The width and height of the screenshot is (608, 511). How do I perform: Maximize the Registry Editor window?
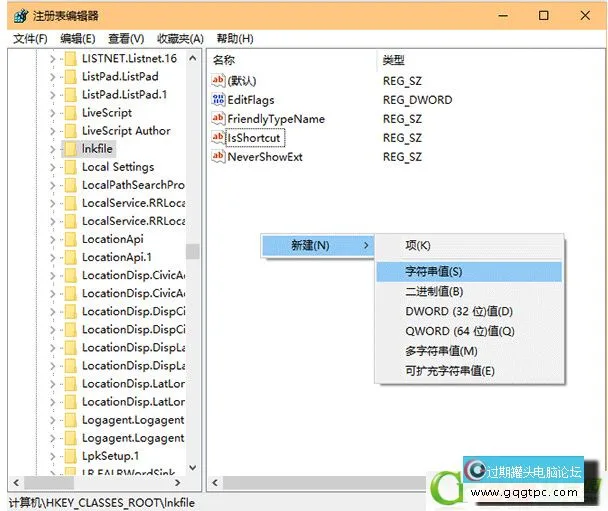[x=544, y=16]
